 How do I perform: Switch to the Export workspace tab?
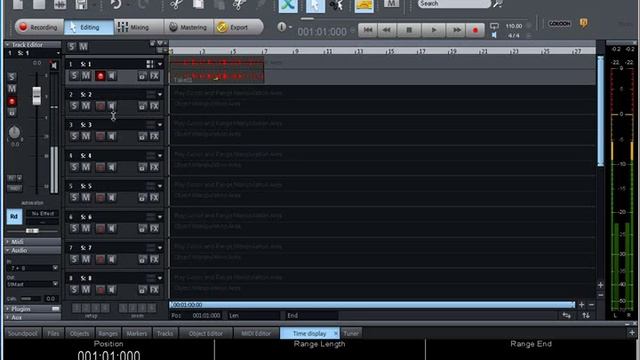tap(238, 27)
